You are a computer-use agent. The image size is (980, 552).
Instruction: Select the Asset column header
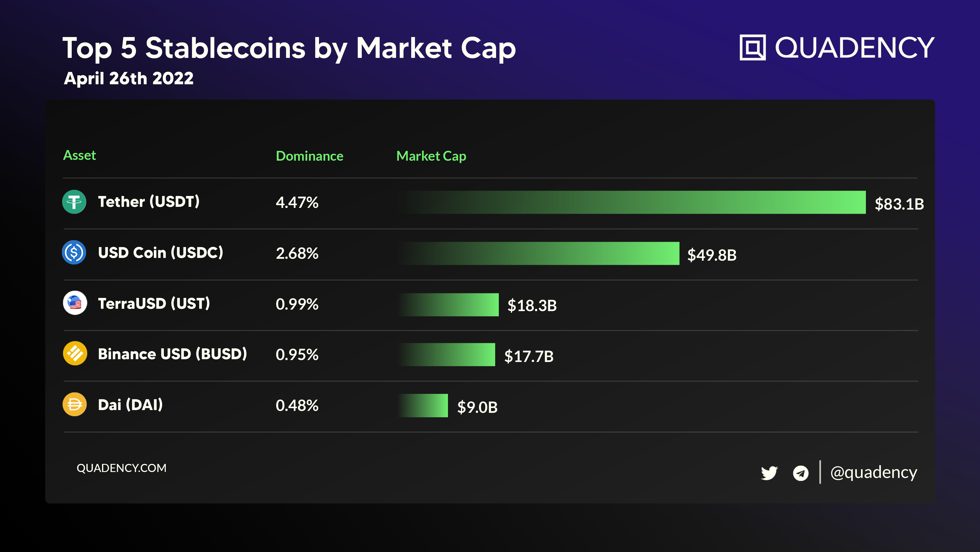[x=80, y=155]
